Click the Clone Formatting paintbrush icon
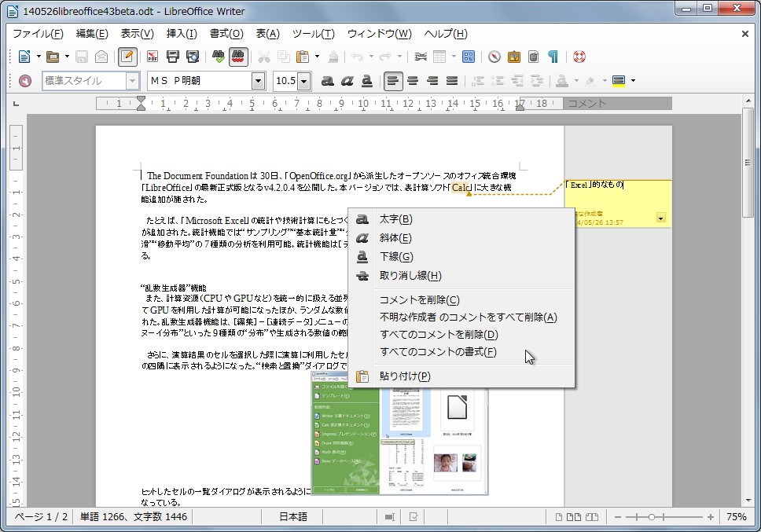761x532 pixels. click(333, 57)
